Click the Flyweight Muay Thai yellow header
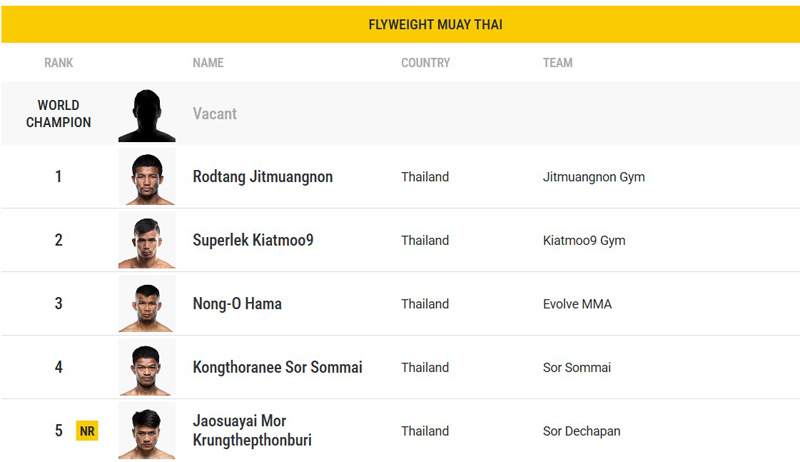The height and width of the screenshot is (462, 800). coord(400,24)
